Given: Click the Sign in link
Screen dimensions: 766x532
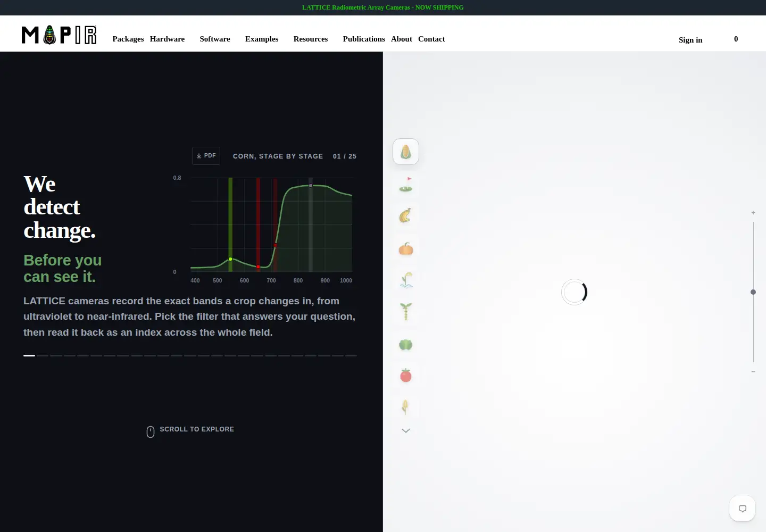Looking at the screenshot, I should click(690, 40).
